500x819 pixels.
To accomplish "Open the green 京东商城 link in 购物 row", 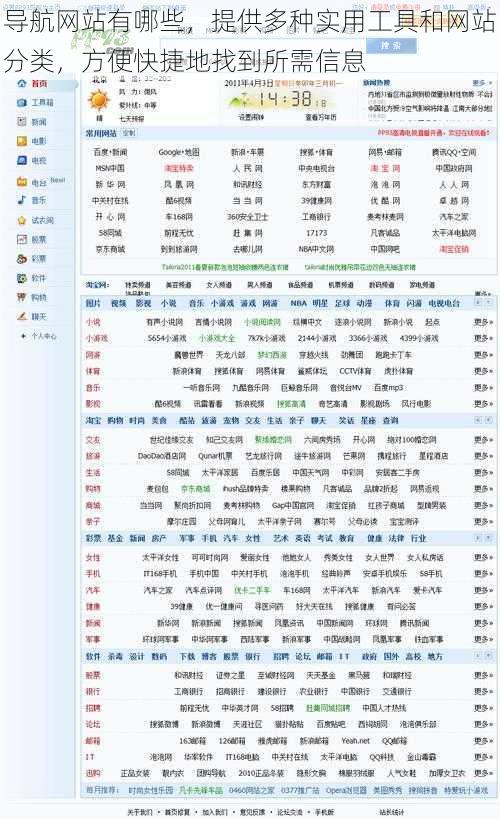I will pos(195,489).
